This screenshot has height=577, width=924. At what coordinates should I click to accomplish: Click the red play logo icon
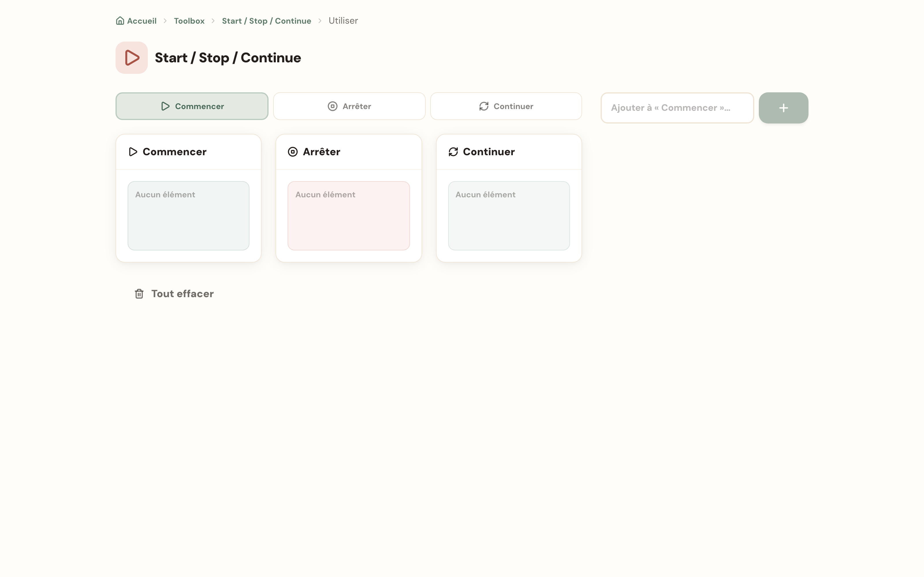[132, 58]
